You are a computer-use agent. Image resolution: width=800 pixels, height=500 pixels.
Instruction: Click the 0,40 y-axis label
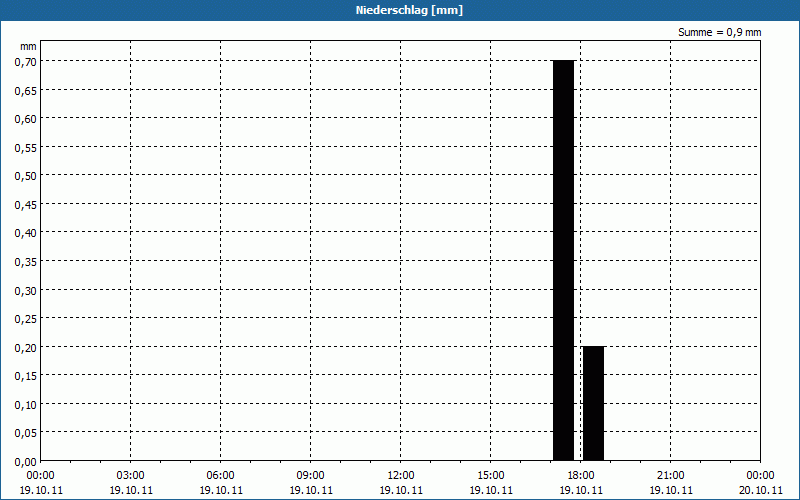26,234
